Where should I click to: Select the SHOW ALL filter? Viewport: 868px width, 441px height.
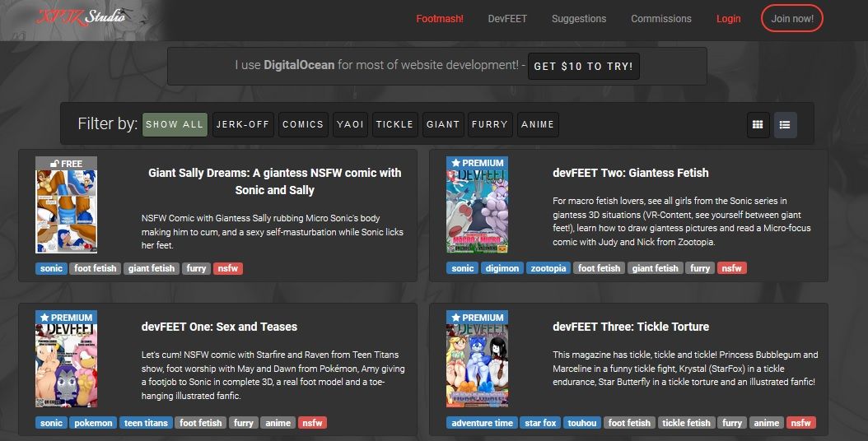[x=175, y=124]
